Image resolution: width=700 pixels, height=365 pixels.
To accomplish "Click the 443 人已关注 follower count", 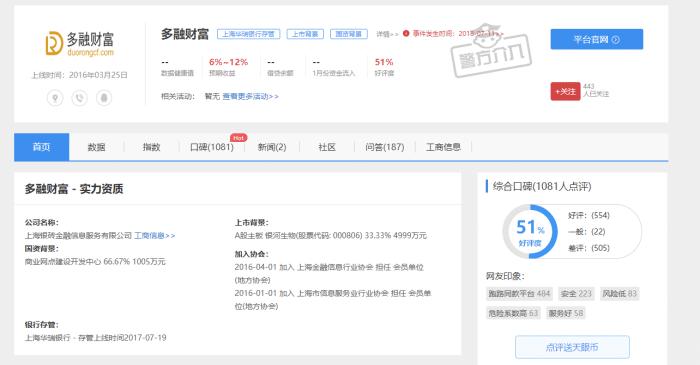I will tap(596, 90).
